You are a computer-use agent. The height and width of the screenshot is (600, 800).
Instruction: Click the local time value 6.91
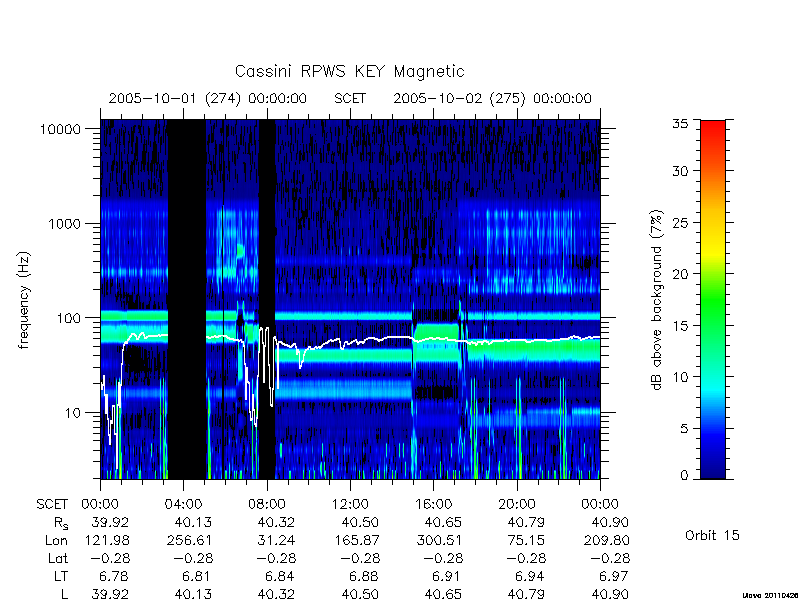[445, 576]
